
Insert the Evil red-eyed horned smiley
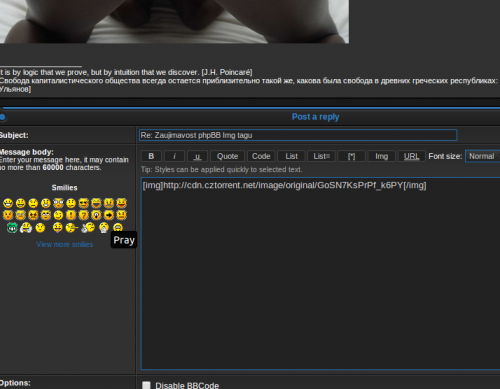coord(33,215)
